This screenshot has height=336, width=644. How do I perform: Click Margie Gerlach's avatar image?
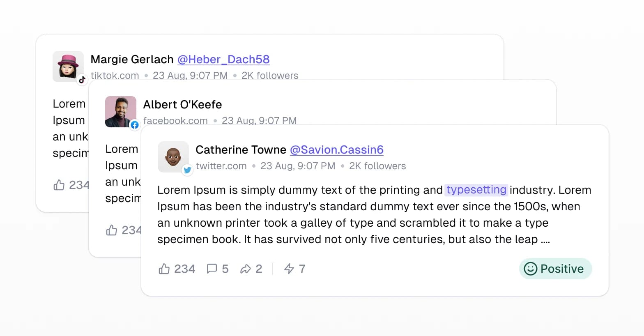click(67, 66)
